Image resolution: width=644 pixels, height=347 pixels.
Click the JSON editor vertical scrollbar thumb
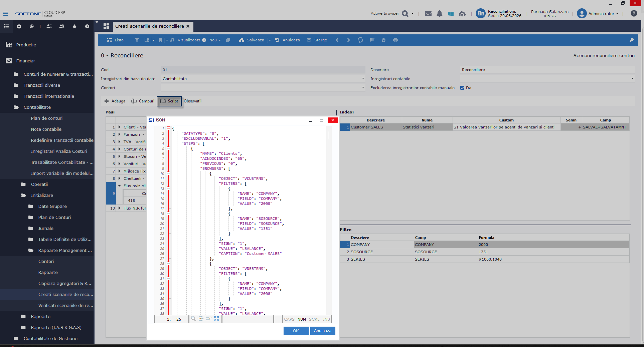pyautogui.click(x=329, y=135)
